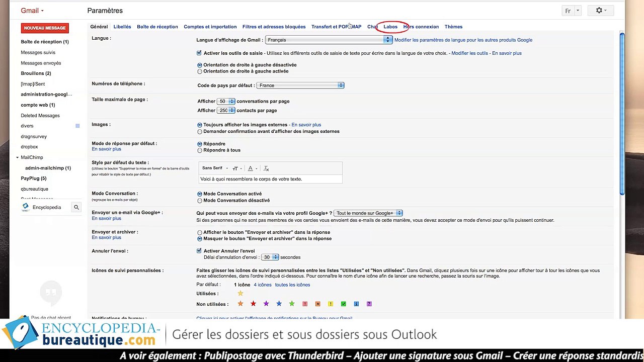The image size is (644, 362).
Task: Select the red star icon in Non utilisées
Action: (x=253, y=304)
